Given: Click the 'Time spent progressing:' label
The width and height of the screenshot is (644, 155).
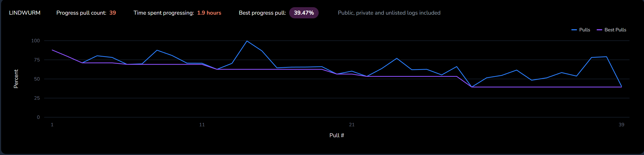Looking at the screenshot, I should coord(164,13).
